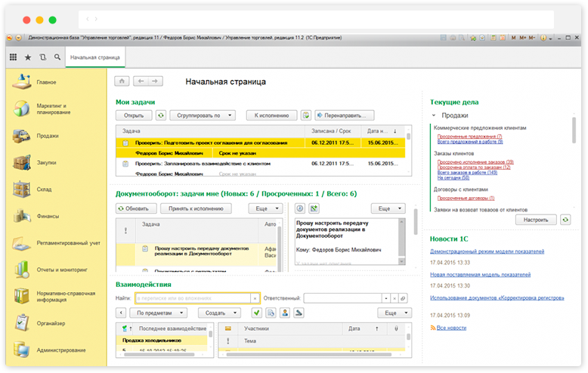Select the Продажа холодильников row
This screenshot has width=588, height=373.
point(162,341)
